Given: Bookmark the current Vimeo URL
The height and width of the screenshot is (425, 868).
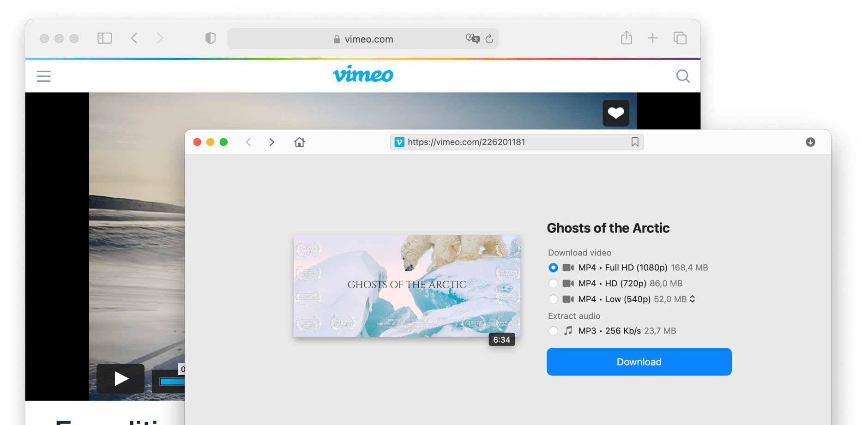Looking at the screenshot, I should click(635, 142).
